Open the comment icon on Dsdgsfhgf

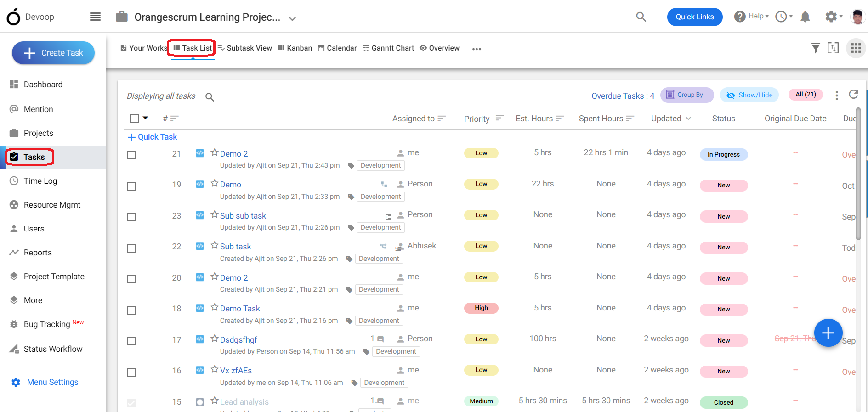point(380,339)
